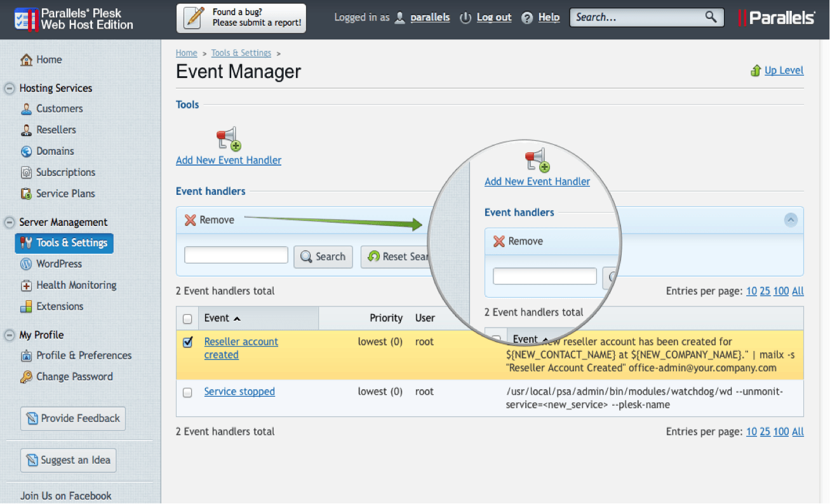Click the Parallels brand logo top right

(777, 18)
